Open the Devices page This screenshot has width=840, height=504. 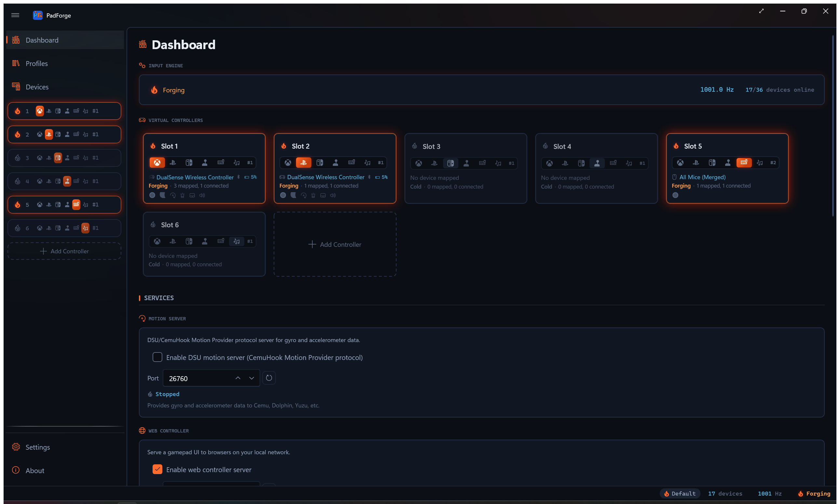(65, 87)
